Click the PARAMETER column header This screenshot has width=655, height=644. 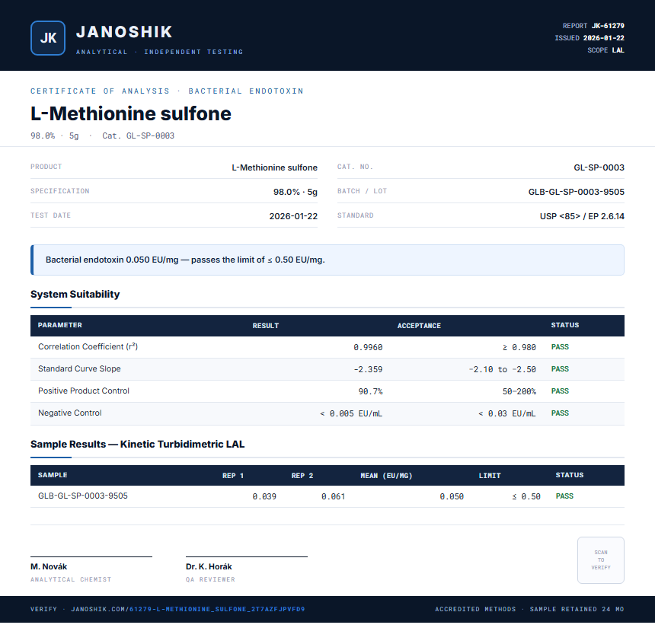point(59,325)
